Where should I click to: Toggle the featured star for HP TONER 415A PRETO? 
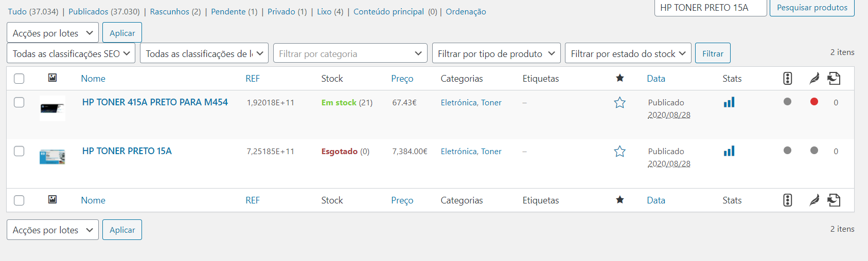(x=619, y=103)
